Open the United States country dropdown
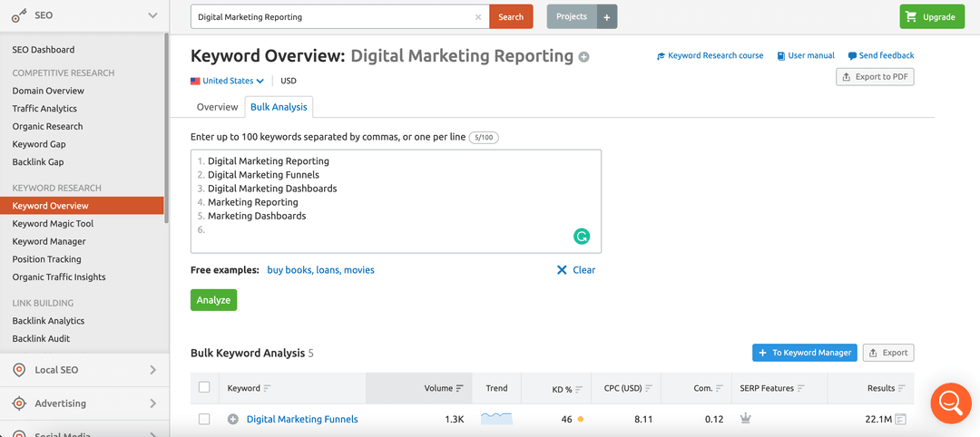 click(x=228, y=81)
